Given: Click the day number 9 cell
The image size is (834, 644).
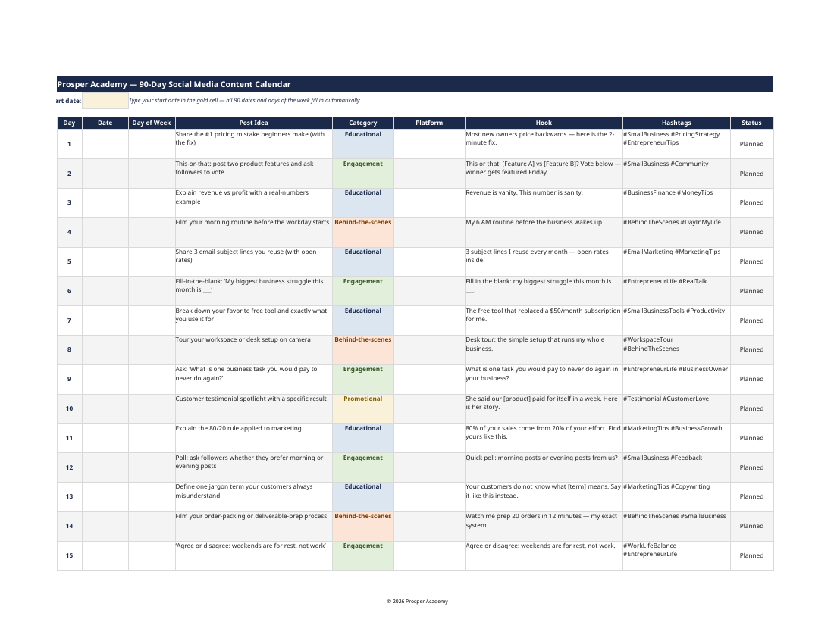Looking at the screenshot, I should coord(69,380).
